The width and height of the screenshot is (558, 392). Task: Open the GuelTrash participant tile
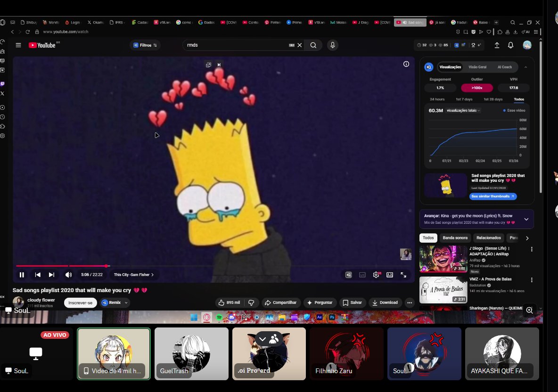[x=191, y=353]
